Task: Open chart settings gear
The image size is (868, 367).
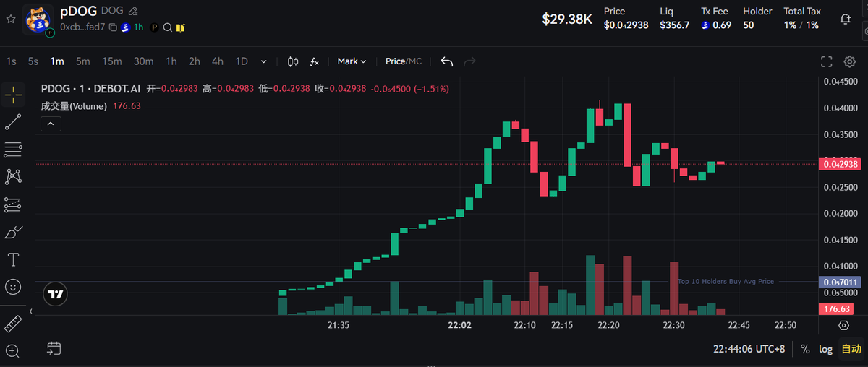Action: click(850, 61)
